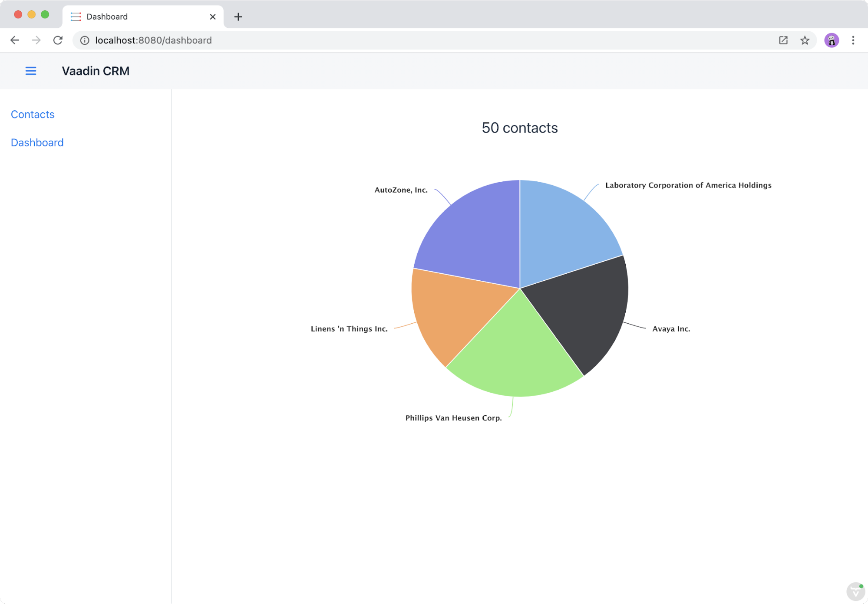Click the Dashboard link in the sidebar
The width and height of the screenshot is (868, 604).
pos(37,142)
